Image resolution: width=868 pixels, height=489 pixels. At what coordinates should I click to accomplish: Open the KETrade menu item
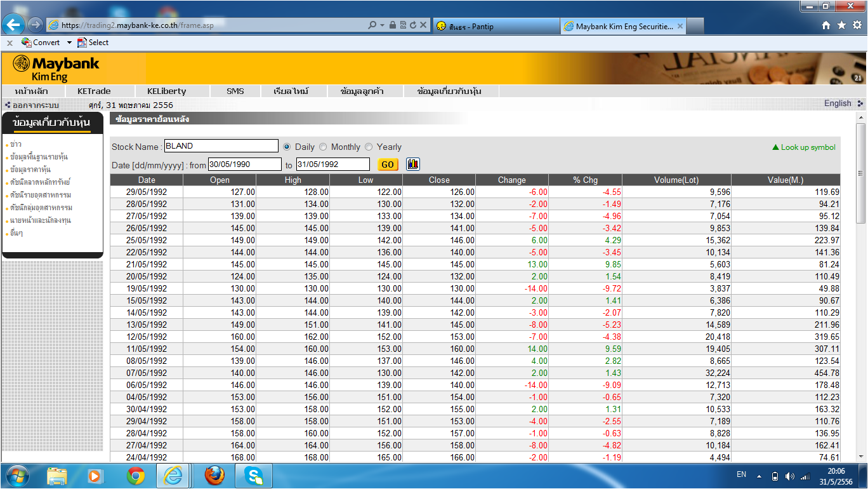94,91
